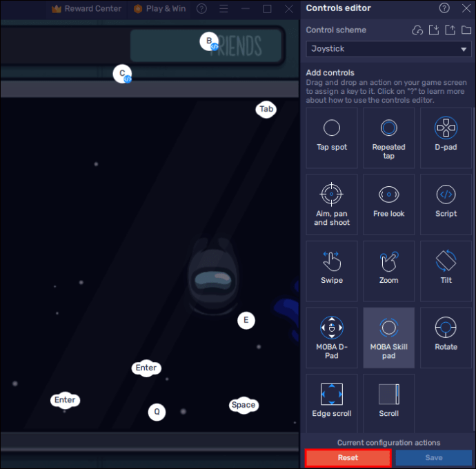Select the B key script control

209,41
